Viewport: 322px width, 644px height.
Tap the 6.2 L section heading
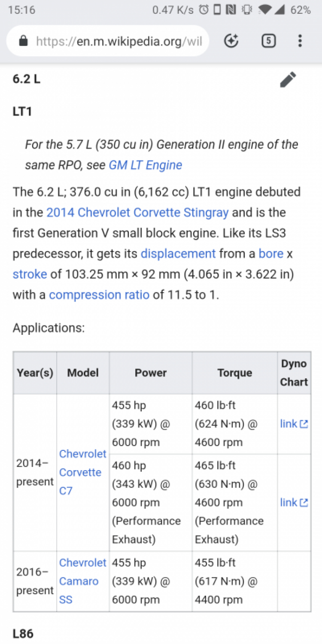coord(27,79)
